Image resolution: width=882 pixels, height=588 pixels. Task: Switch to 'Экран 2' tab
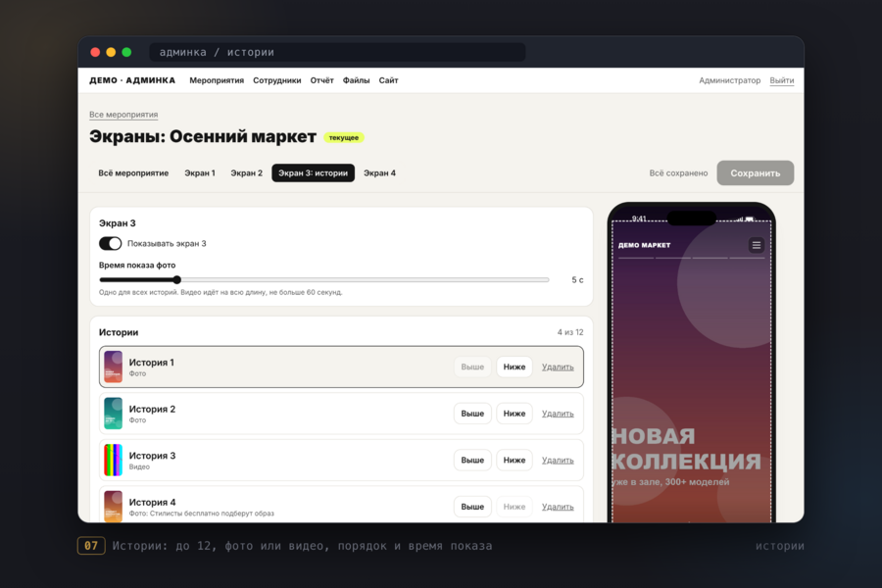[x=246, y=172]
